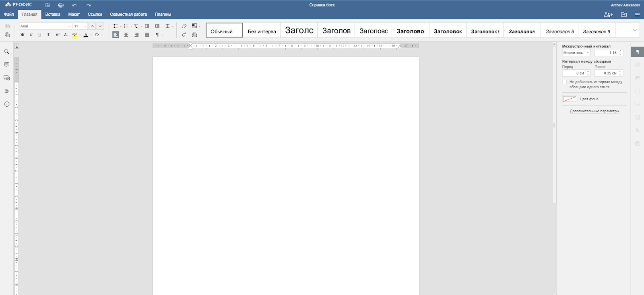Click the 'Цвет фона' color swatch
644x295 pixels.
[570, 99]
